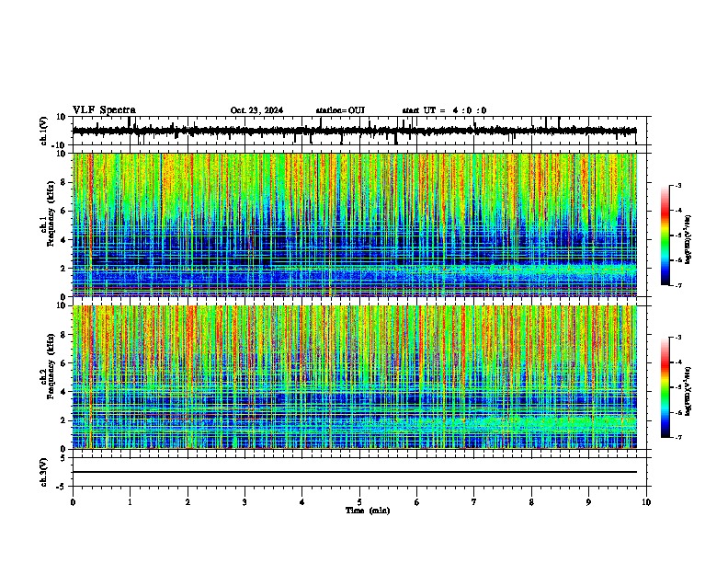Click the ch.2 spectrogram color scale bar
728x563 pixels.
coord(665,387)
